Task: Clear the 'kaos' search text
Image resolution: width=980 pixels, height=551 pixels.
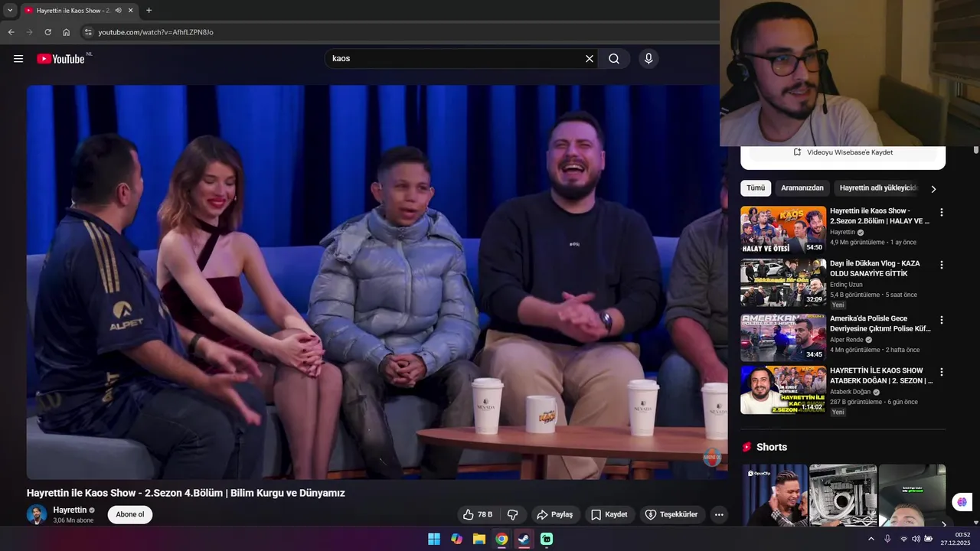Action: (x=590, y=59)
